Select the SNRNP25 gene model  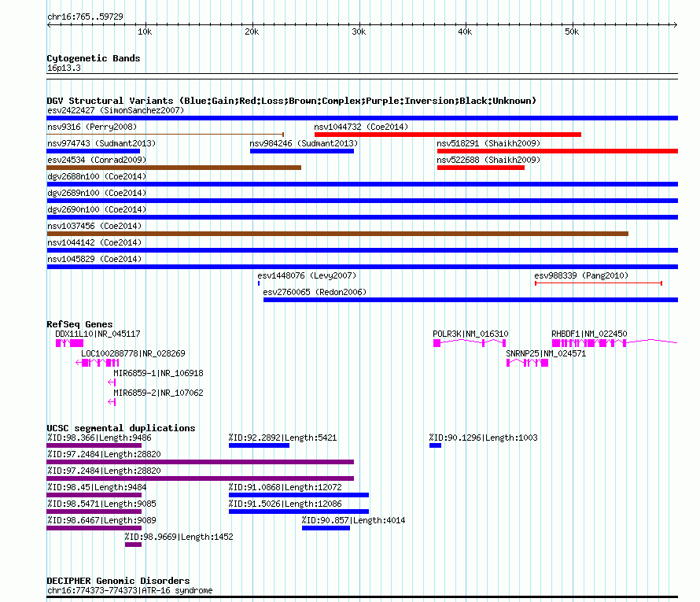tap(527, 363)
